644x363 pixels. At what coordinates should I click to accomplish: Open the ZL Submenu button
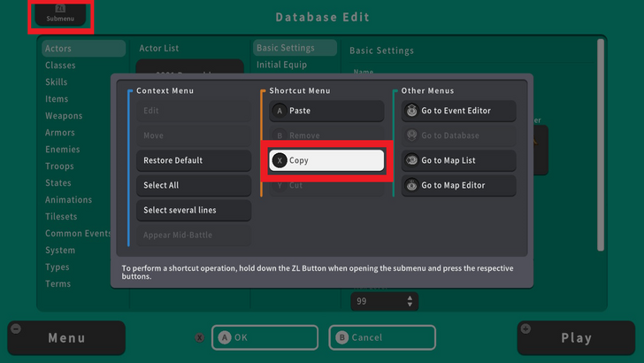point(60,14)
